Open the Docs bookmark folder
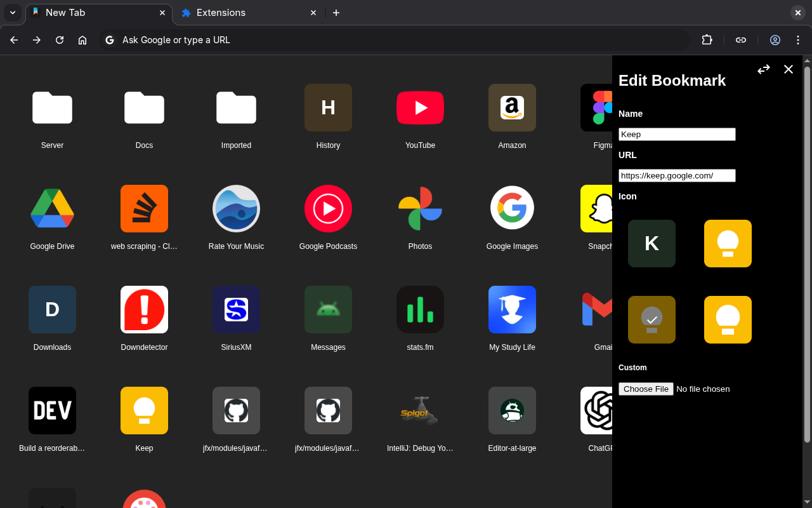Image resolution: width=812 pixels, height=508 pixels. coord(144,108)
